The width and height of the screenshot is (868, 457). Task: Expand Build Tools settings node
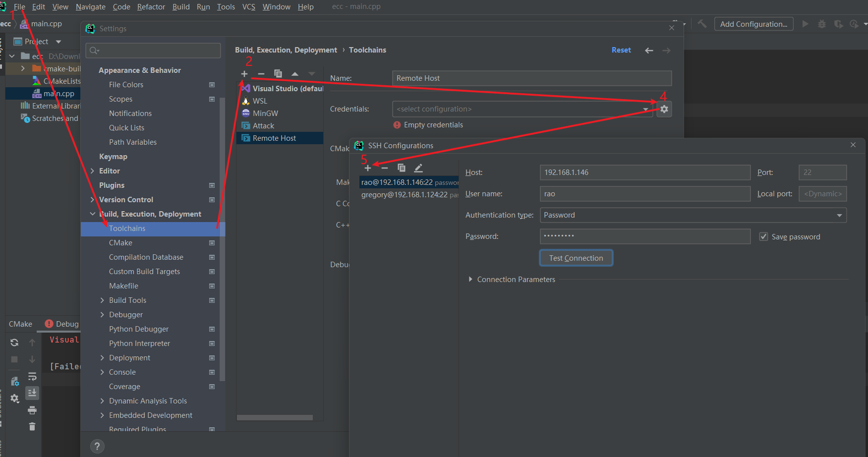[102, 300]
